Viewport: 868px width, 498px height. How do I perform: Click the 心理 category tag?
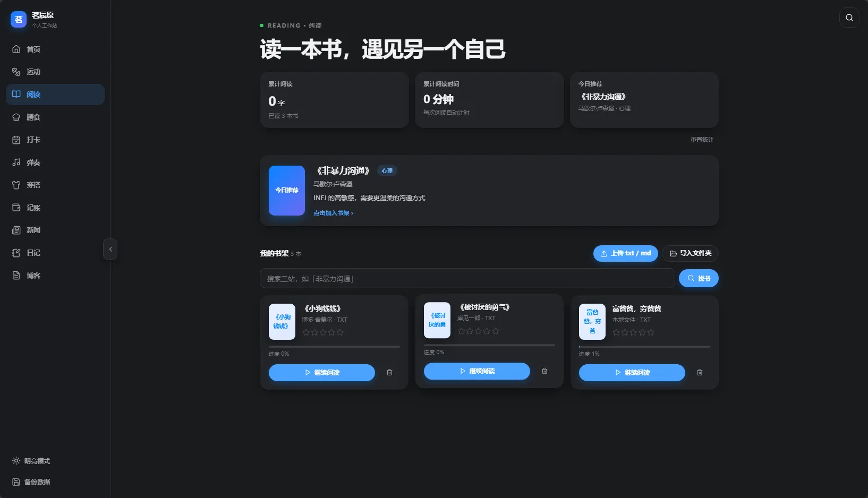pos(387,171)
